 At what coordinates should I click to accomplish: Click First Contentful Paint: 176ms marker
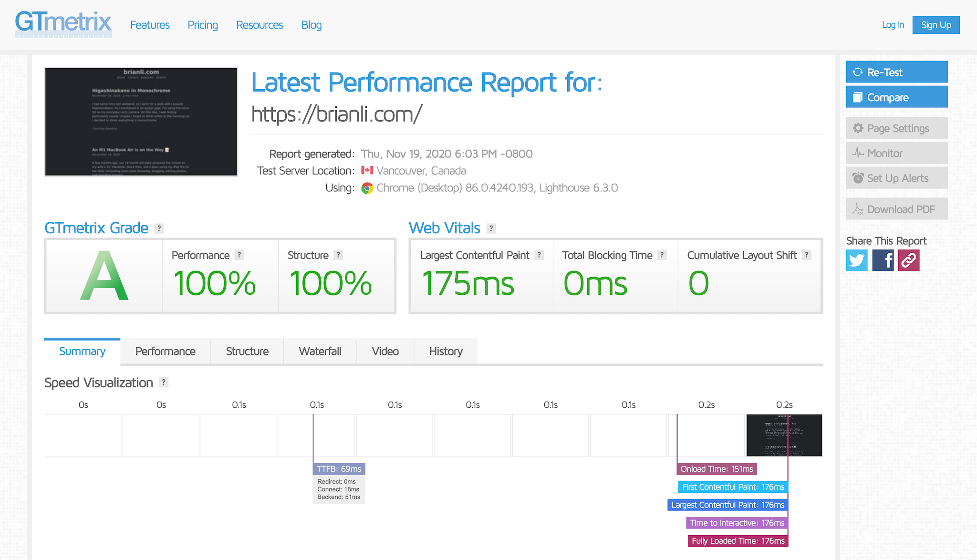click(x=733, y=487)
